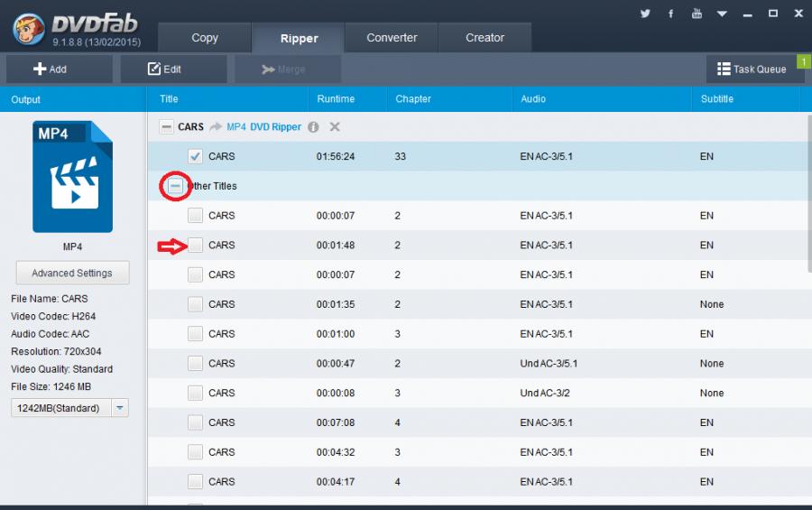Screen dimensions: 812x510
Task: Remove the CARS source with the X icon
Action: tap(335, 126)
